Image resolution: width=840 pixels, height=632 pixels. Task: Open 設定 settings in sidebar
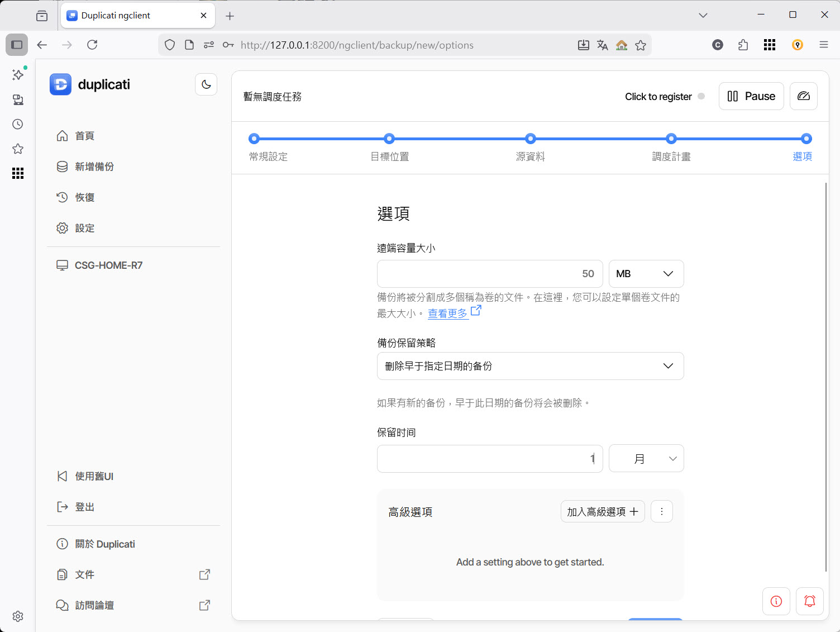84,228
